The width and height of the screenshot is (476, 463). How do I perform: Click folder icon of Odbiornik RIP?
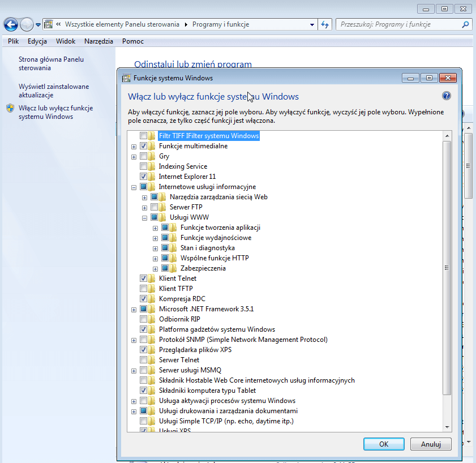point(152,319)
